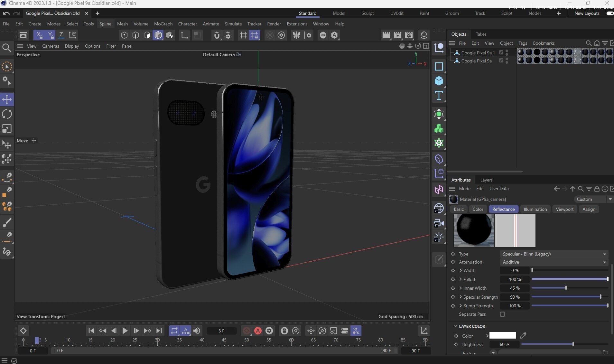Toggle Autokeying button

[258, 331]
